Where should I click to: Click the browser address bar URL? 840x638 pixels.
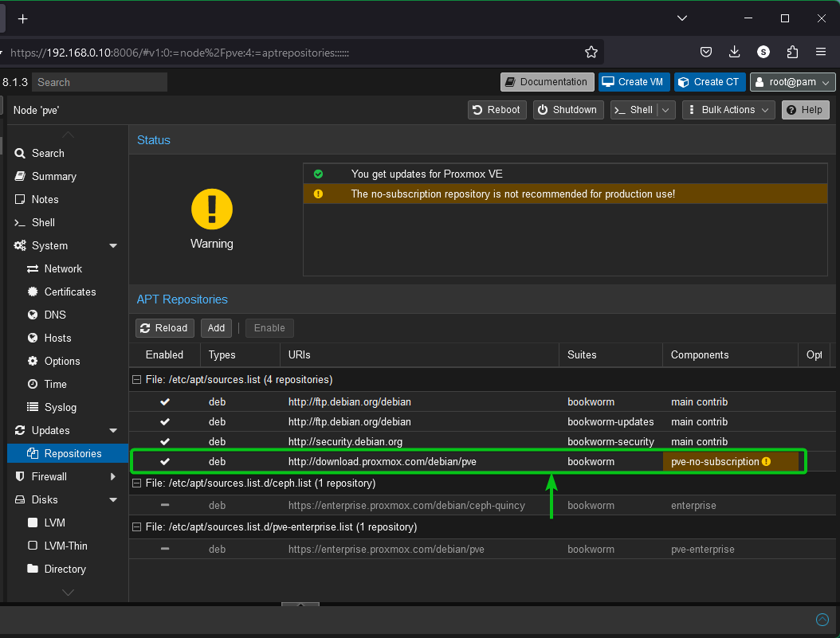[180, 53]
